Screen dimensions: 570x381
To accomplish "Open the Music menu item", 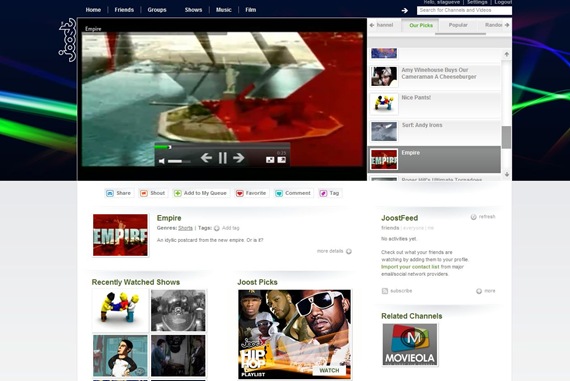I will tap(224, 10).
